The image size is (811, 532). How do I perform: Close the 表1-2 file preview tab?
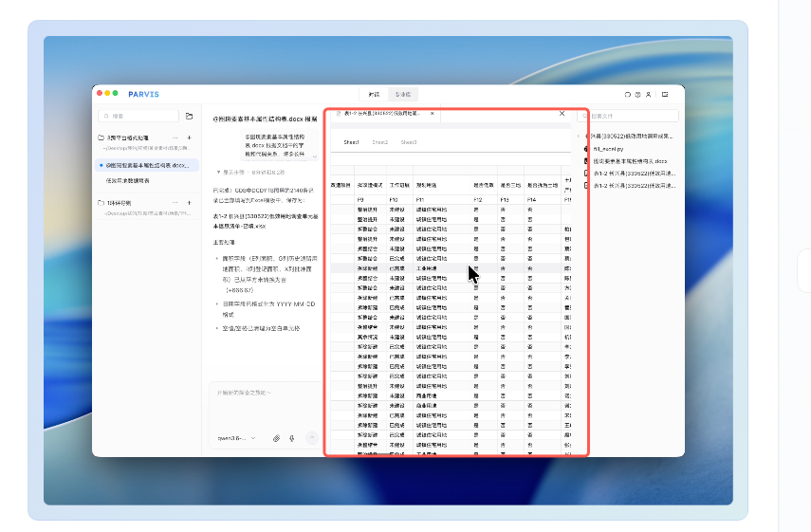tap(433, 113)
